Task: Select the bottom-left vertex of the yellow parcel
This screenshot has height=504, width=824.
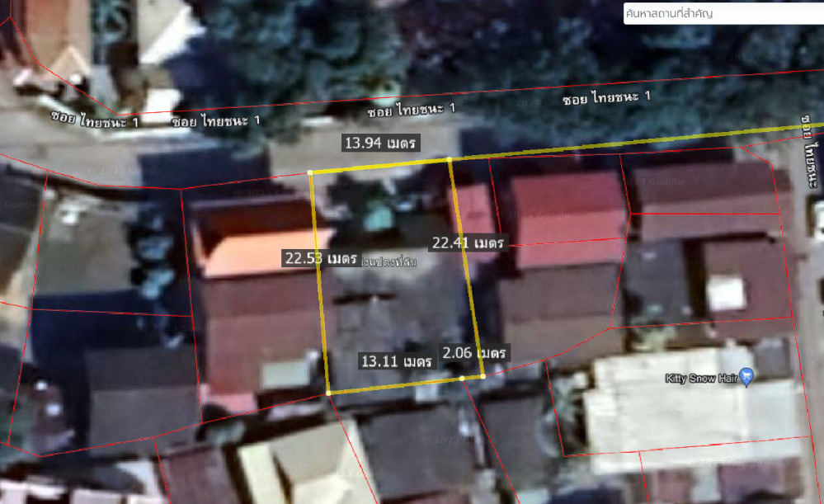Action: pyautogui.click(x=328, y=393)
